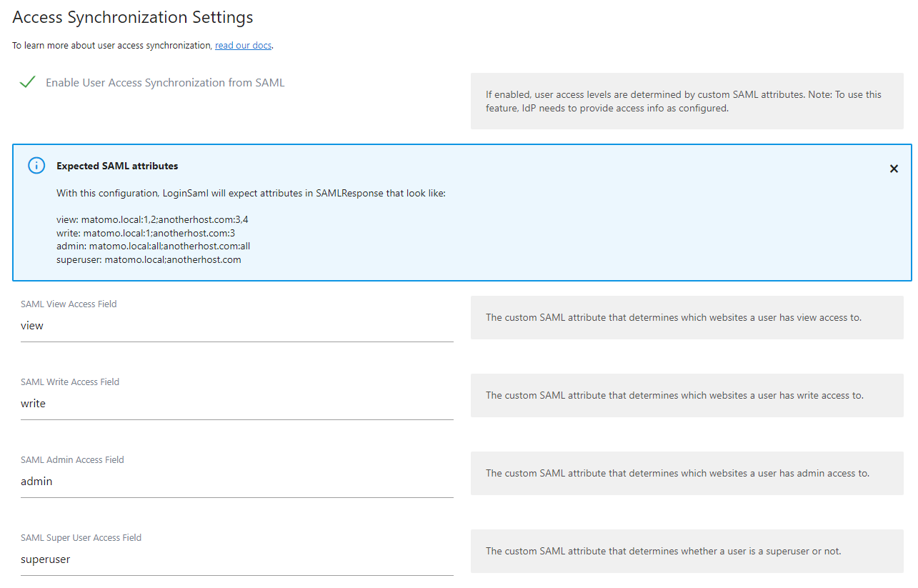Click the green checkmark next to SAML sync
The image size is (918, 588).
point(27,81)
